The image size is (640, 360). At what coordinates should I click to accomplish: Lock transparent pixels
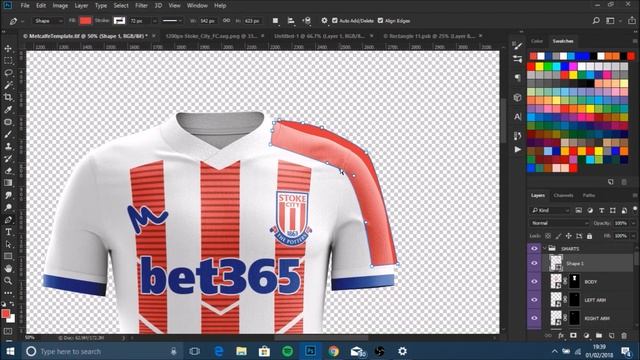(x=548, y=236)
